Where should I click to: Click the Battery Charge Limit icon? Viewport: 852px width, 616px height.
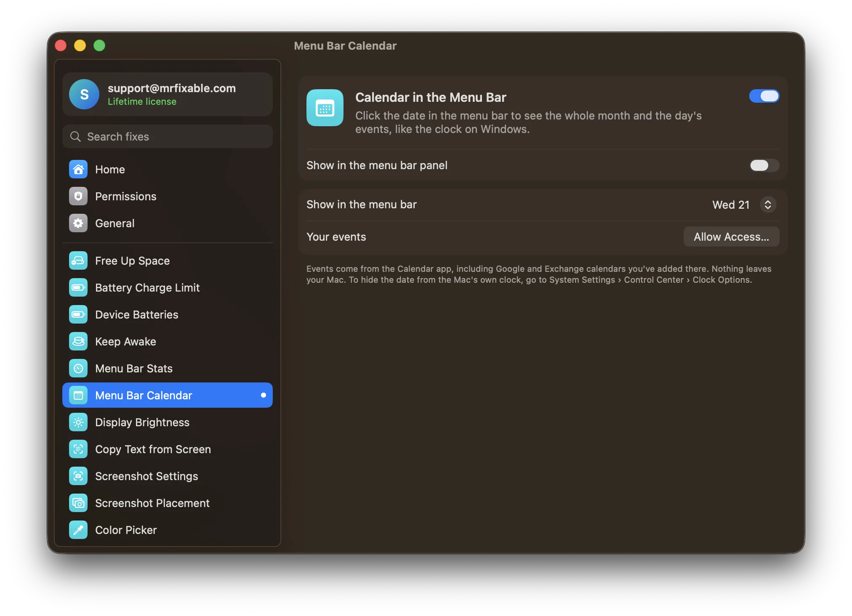(x=78, y=287)
